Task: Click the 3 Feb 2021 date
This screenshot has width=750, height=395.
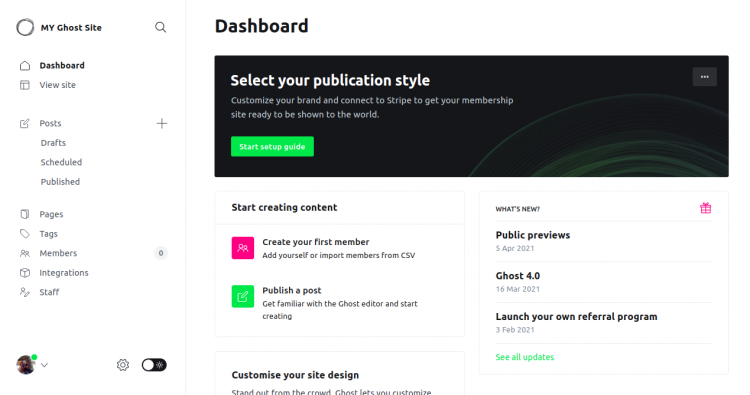Action: pyautogui.click(x=515, y=330)
